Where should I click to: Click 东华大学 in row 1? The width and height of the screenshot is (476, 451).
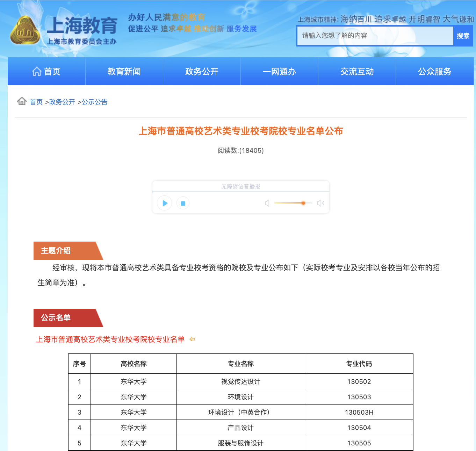134,381
